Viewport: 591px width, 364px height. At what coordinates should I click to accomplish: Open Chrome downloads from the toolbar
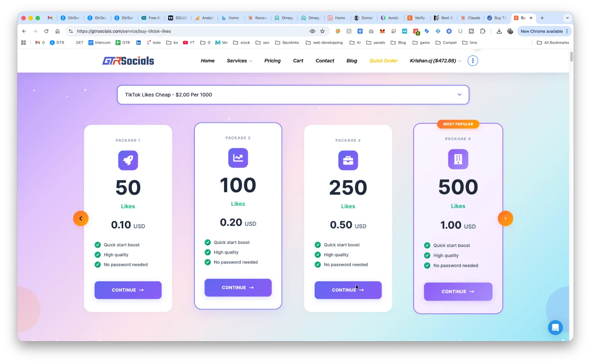tap(499, 31)
